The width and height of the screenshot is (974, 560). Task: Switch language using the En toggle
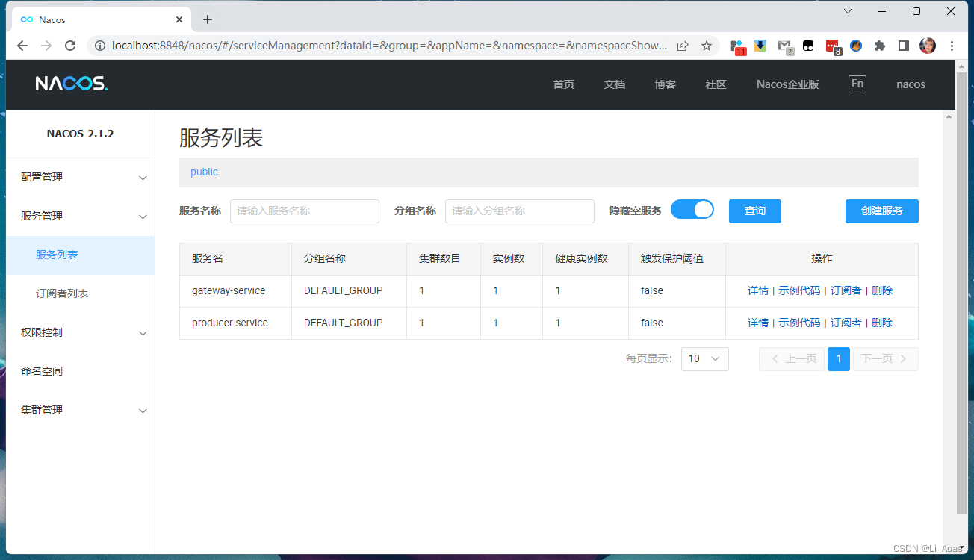(857, 84)
